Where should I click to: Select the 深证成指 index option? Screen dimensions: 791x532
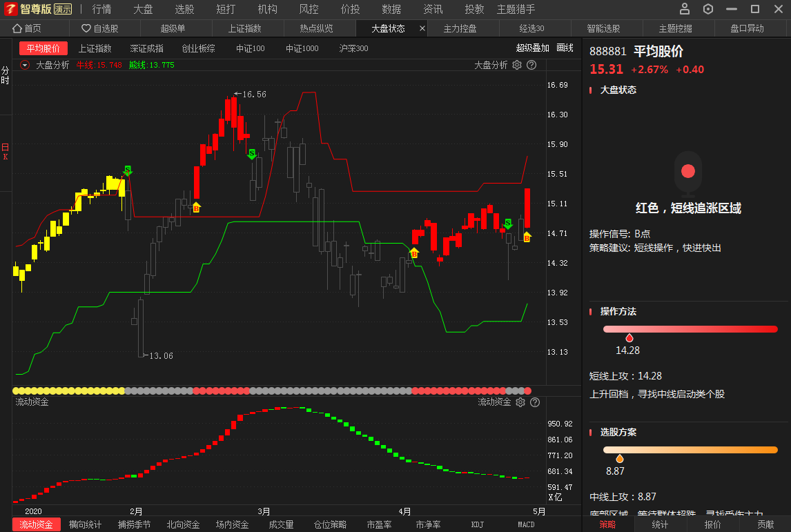coord(147,48)
